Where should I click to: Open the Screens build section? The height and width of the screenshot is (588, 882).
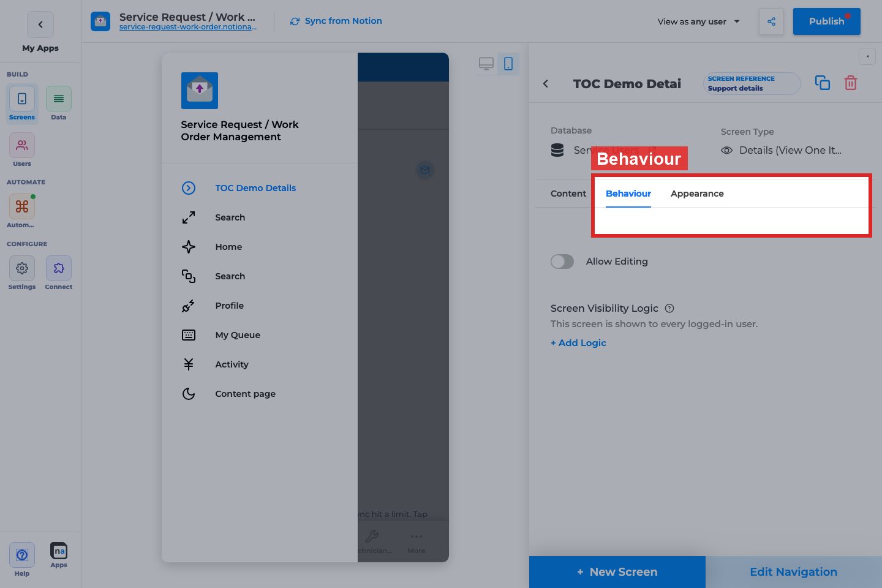[x=22, y=104]
